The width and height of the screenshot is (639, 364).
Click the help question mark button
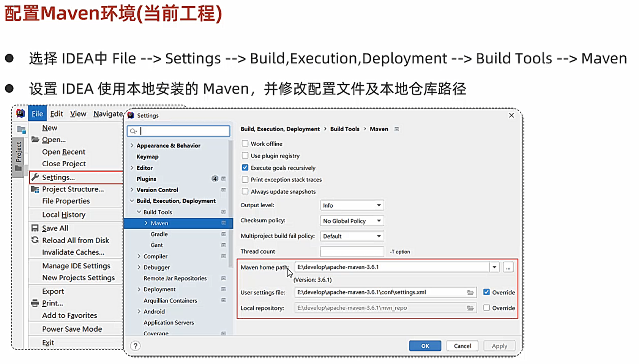click(x=135, y=346)
